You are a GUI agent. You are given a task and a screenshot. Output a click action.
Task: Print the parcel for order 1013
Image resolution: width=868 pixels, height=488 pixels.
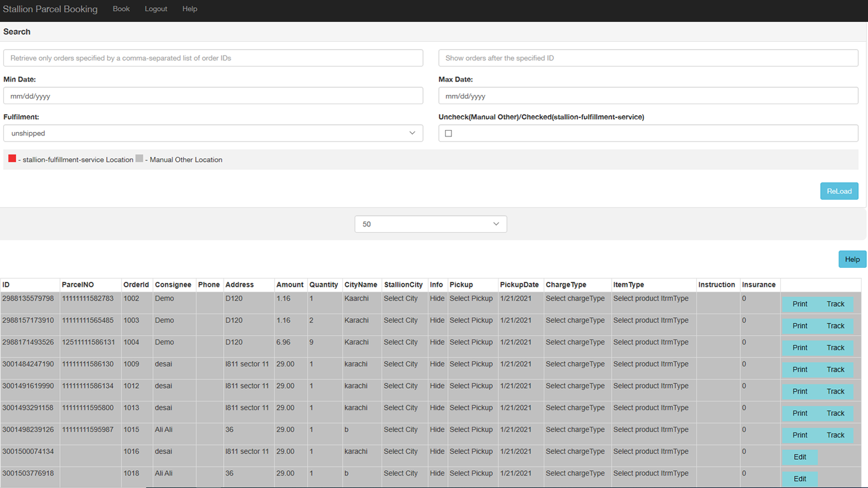(800, 413)
